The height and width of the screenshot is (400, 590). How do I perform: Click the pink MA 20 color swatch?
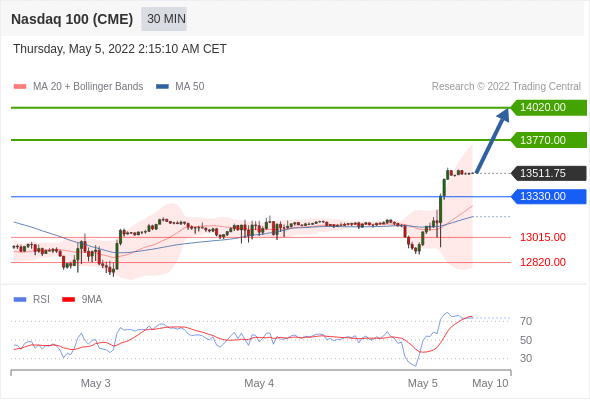[x=20, y=87]
